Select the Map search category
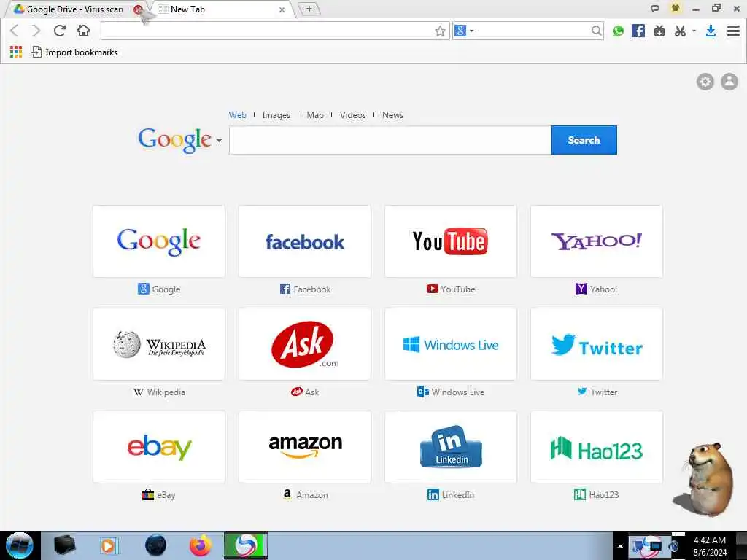The height and width of the screenshot is (560, 747). [315, 114]
